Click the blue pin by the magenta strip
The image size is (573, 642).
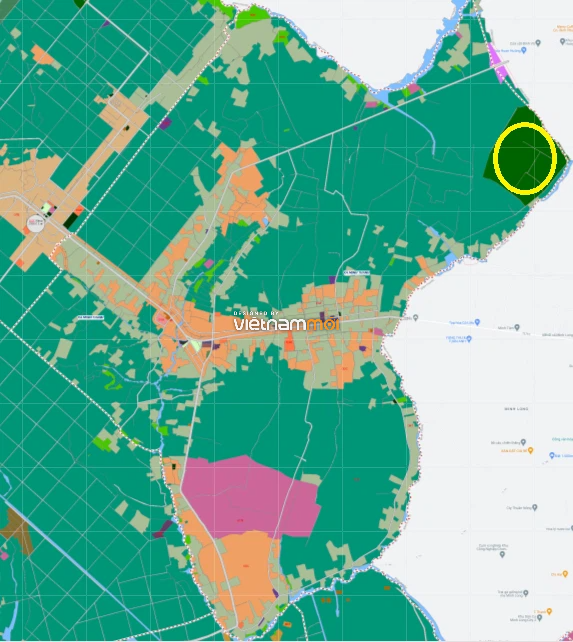tap(523, 50)
